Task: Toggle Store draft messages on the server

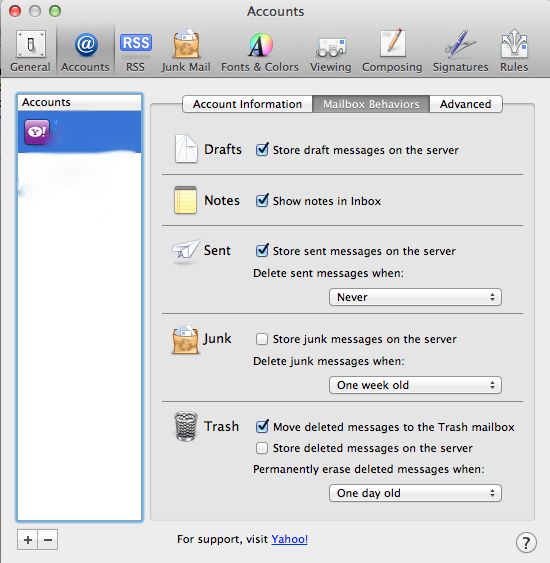Action: click(x=262, y=149)
